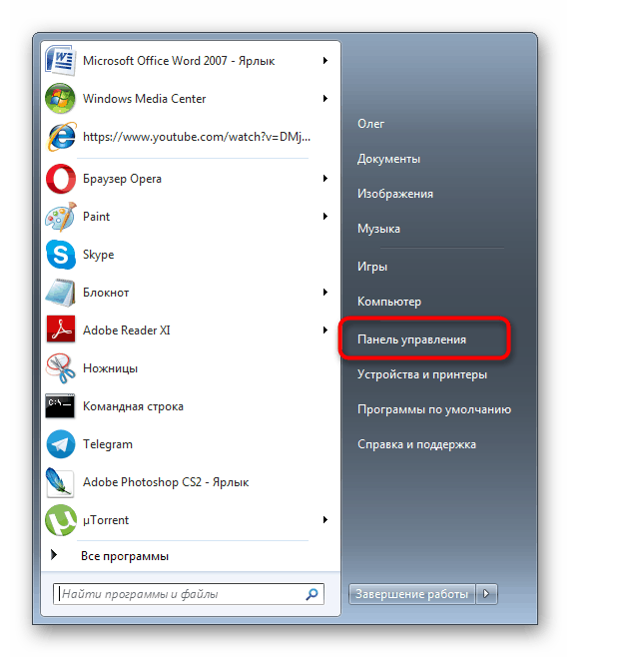Image resolution: width=644 pixels, height=657 pixels.
Task: Select the Ножницы label
Action: point(110,368)
